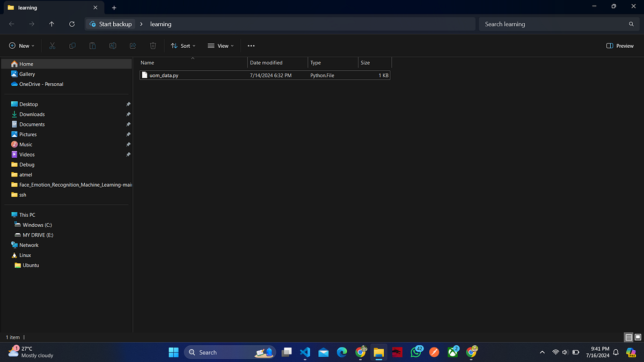Toggle the Preview pane
Viewport: 644px width, 362px height.
pos(620,46)
